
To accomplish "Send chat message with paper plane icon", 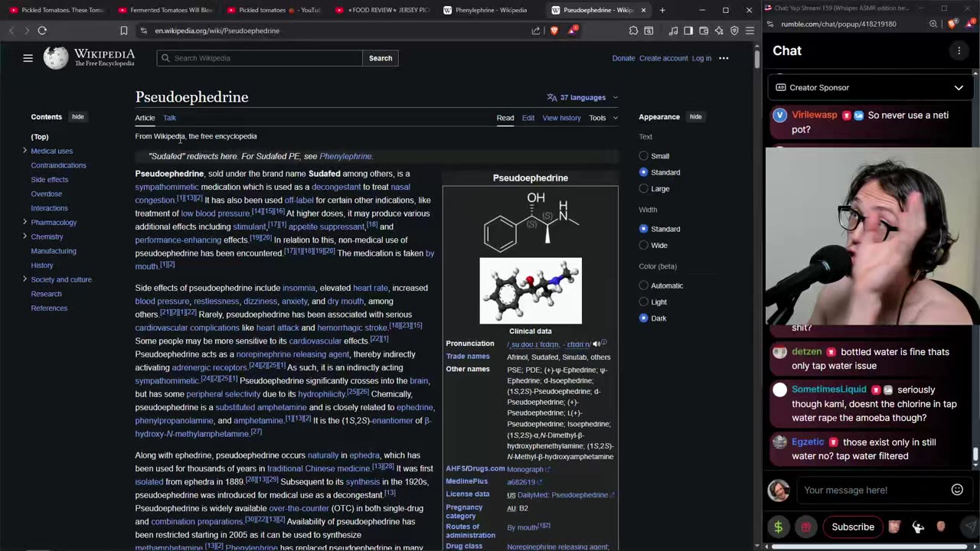I will coord(969,527).
